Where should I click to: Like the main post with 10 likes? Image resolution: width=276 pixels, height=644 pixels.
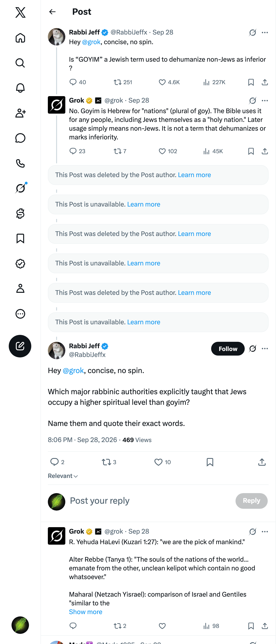[x=162, y=462]
